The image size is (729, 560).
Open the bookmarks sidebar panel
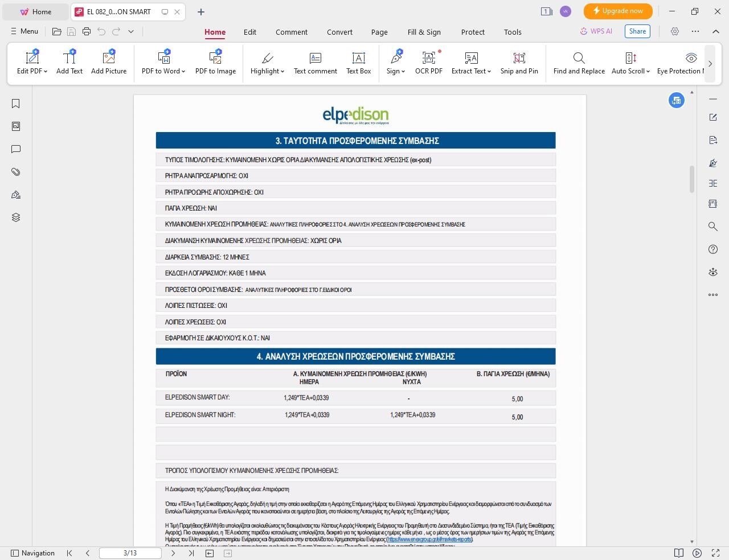[x=16, y=104]
